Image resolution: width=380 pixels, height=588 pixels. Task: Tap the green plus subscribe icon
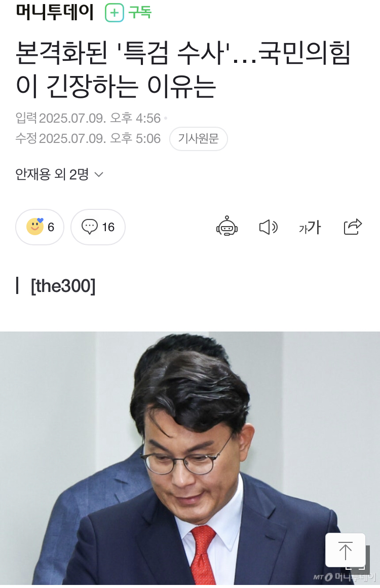tap(115, 13)
